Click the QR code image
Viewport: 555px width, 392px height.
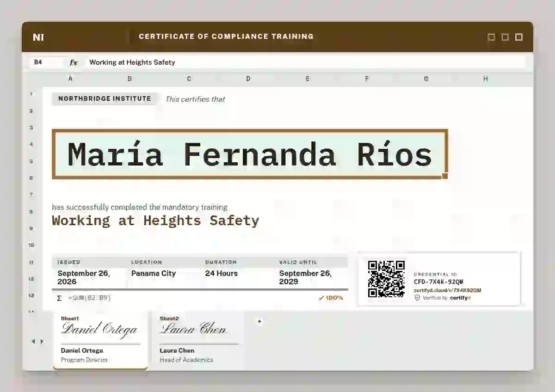[x=386, y=279]
